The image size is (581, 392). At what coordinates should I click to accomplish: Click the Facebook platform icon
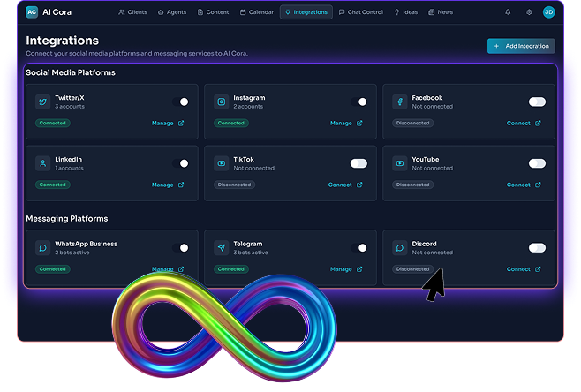399,102
